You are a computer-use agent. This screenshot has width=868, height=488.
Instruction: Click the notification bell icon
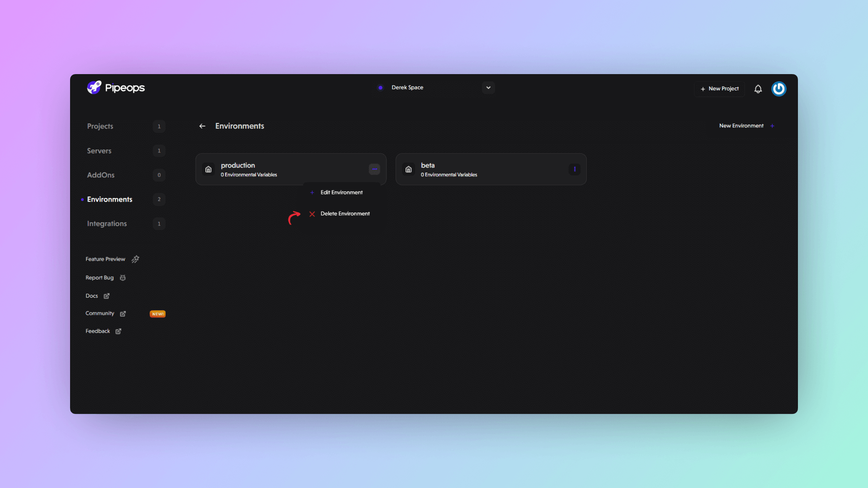758,88
